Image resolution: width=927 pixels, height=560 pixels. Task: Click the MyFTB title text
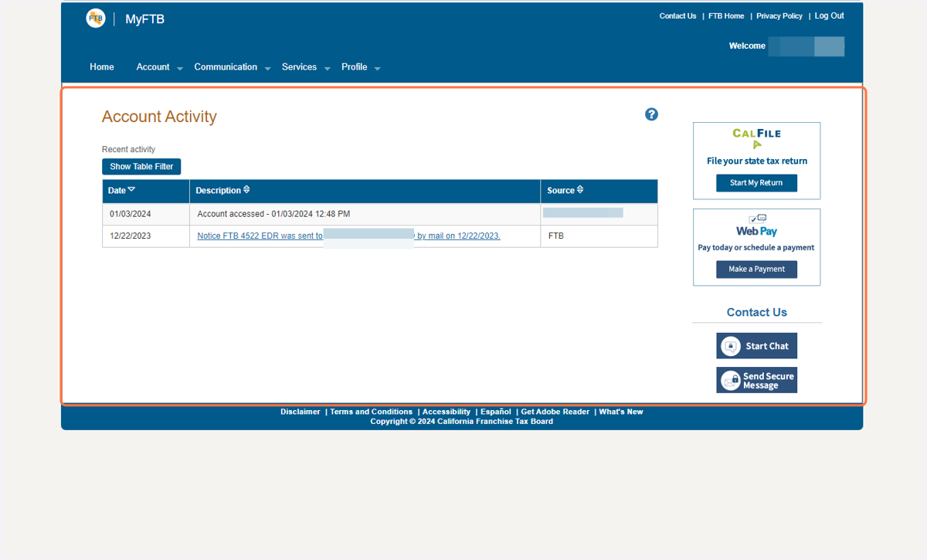click(144, 19)
